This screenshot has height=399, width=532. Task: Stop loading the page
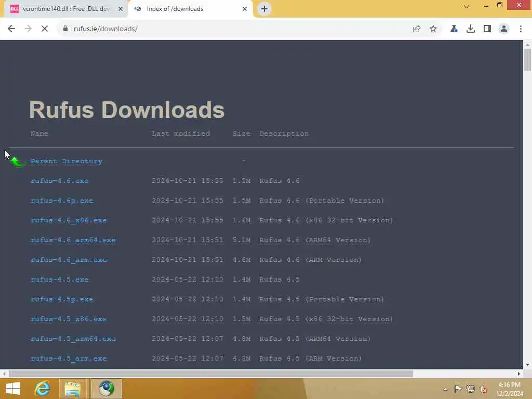click(x=45, y=29)
